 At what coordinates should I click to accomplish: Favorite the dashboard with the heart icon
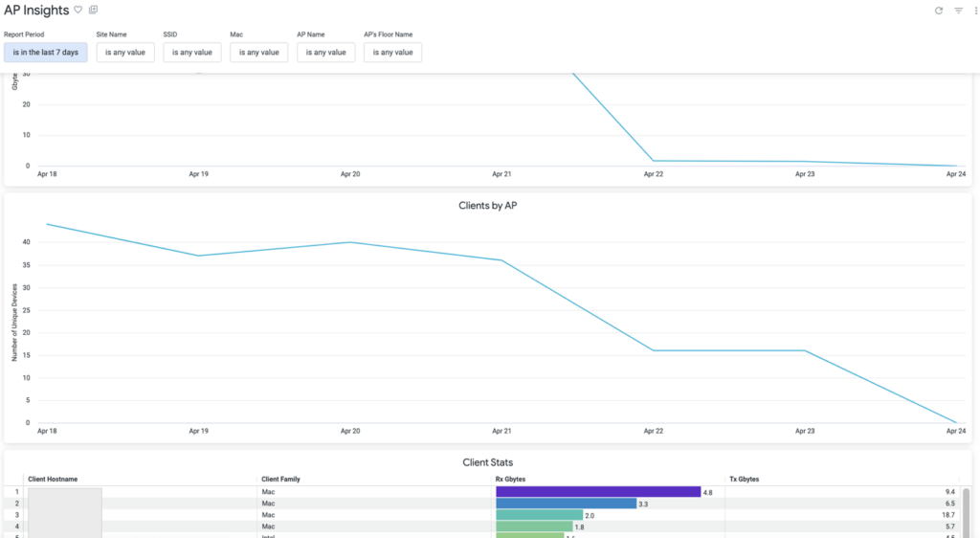(78, 10)
